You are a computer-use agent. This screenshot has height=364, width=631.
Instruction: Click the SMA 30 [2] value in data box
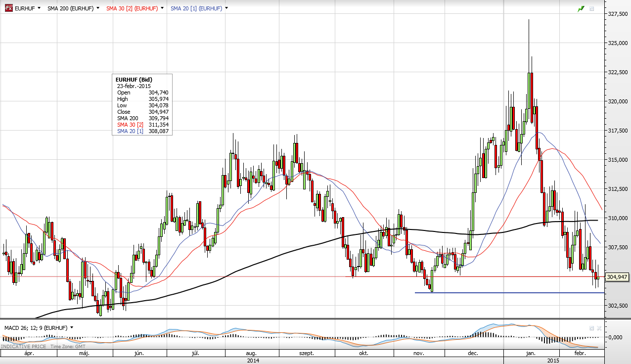click(158, 125)
